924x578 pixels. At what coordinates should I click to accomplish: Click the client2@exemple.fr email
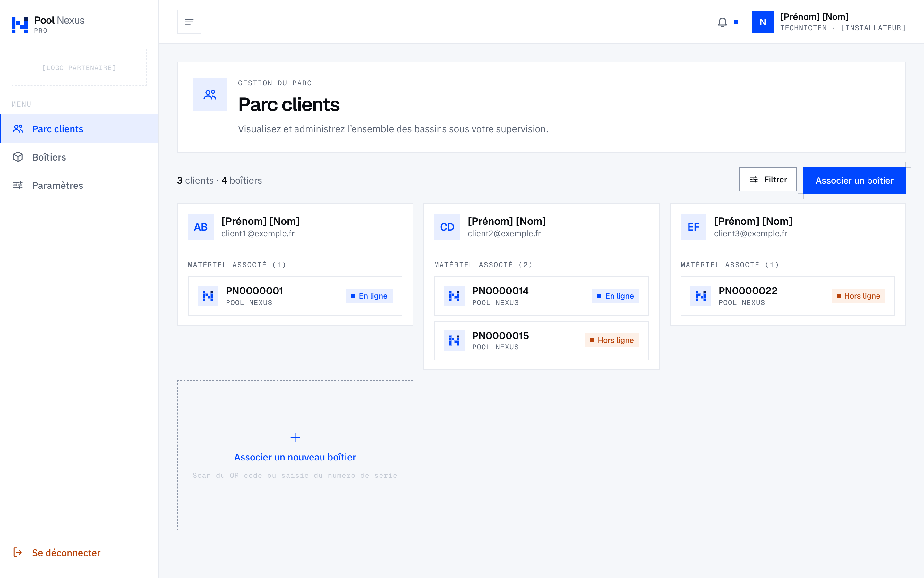click(x=504, y=233)
